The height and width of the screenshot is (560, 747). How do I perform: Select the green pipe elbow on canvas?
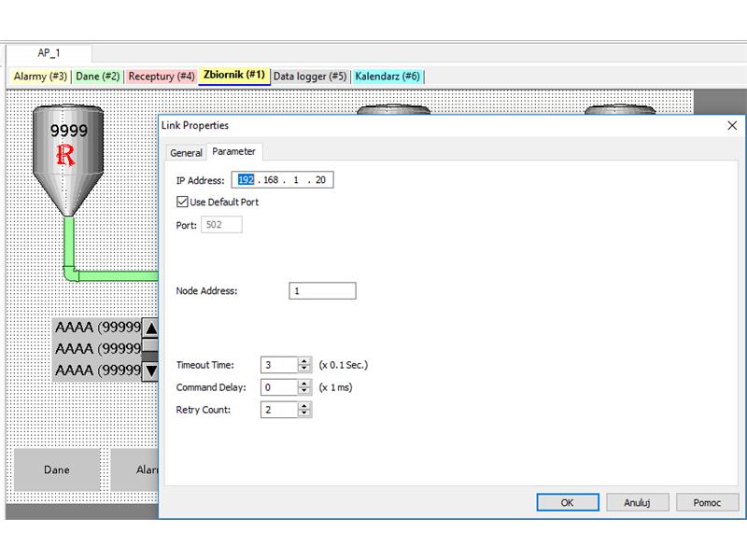[72, 273]
